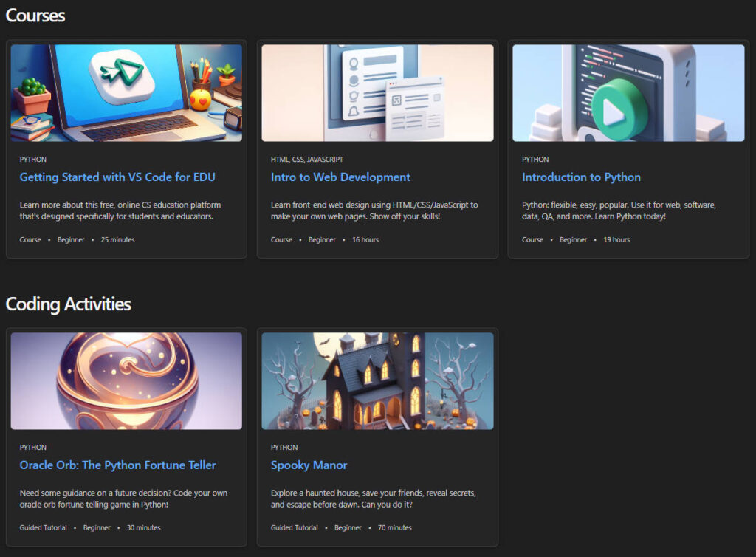Open the "Intro to Web Development" course
Screen dimensions: 756x557
pyautogui.click(x=340, y=177)
